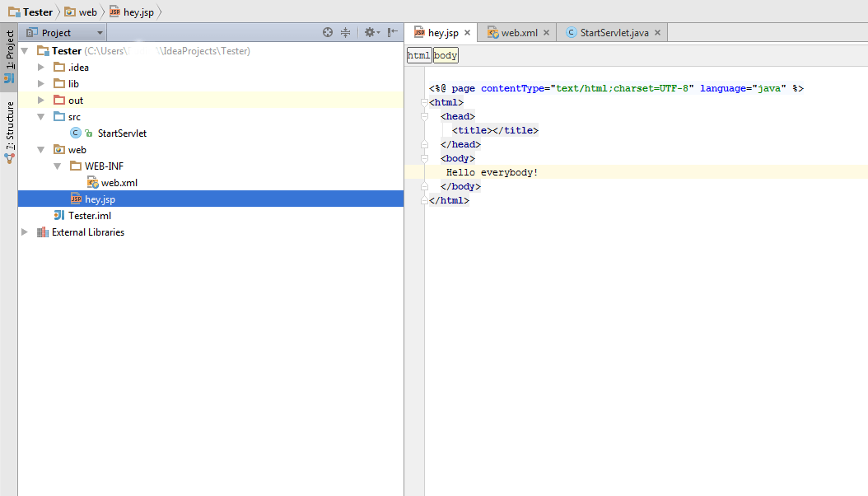Image resolution: width=868 pixels, height=496 pixels.
Task: Close the hey.jsp editor tab
Action: 468,33
